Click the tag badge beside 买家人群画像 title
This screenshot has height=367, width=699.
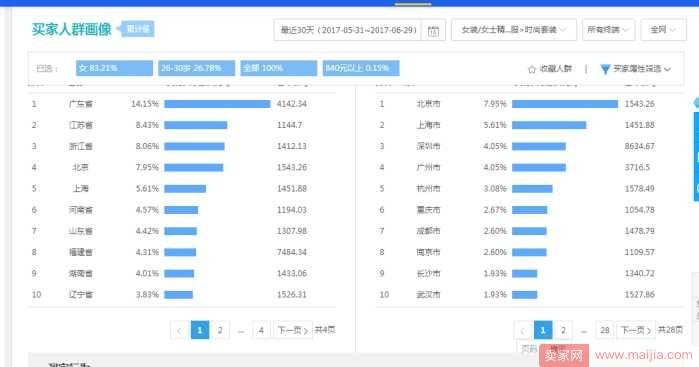point(136,29)
